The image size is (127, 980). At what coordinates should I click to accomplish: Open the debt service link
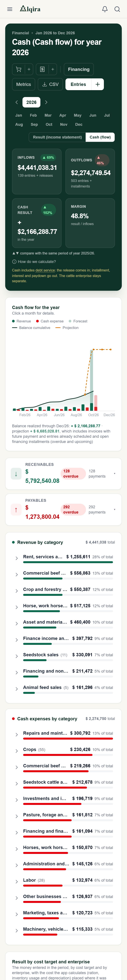(45, 270)
